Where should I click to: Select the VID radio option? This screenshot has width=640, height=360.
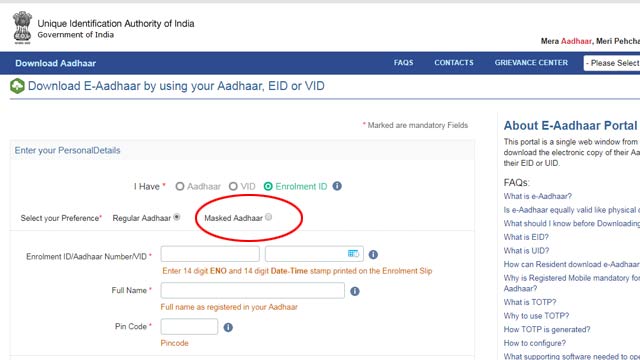point(233,187)
